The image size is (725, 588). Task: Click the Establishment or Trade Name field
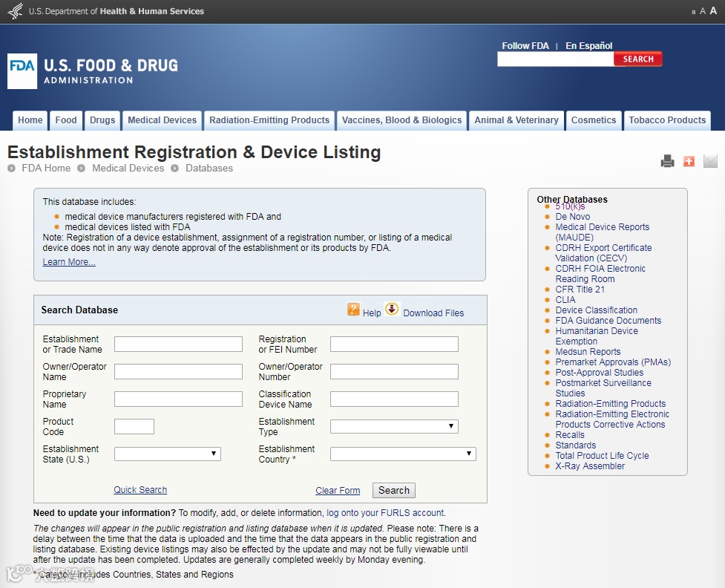(x=178, y=344)
